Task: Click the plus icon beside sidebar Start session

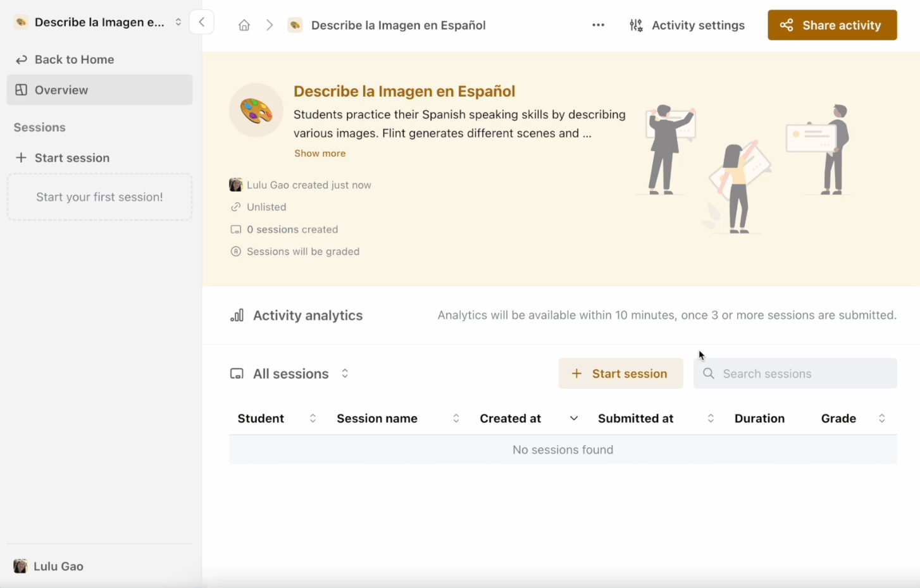Action: tap(21, 157)
